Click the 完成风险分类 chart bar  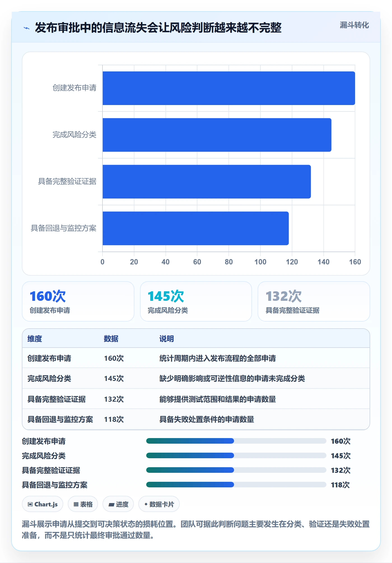click(217, 135)
